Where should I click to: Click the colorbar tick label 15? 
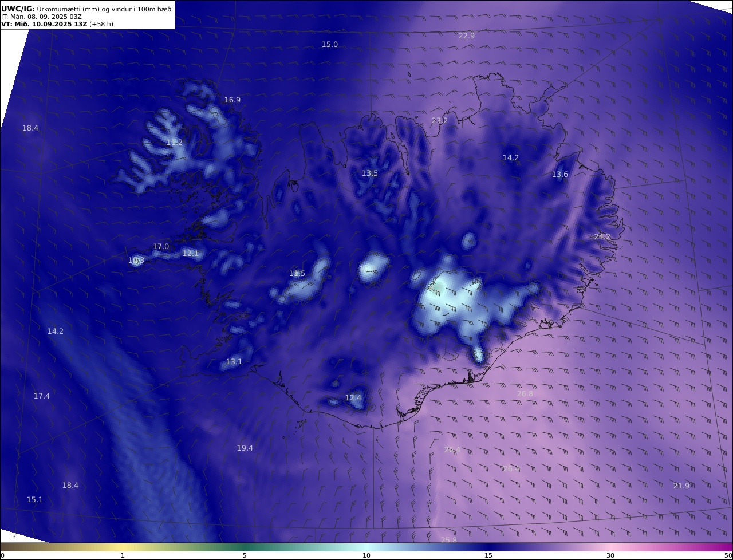[488, 555]
